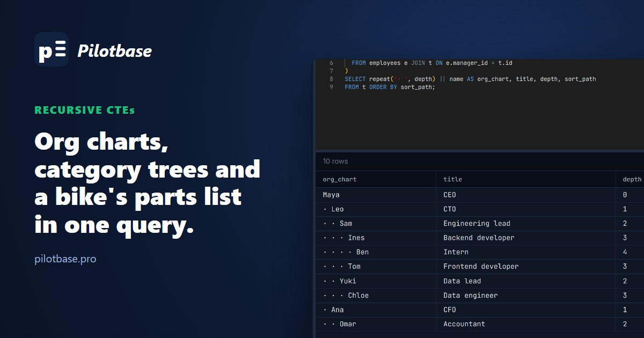
Task: Select the Leo cell
Action: [376, 209]
